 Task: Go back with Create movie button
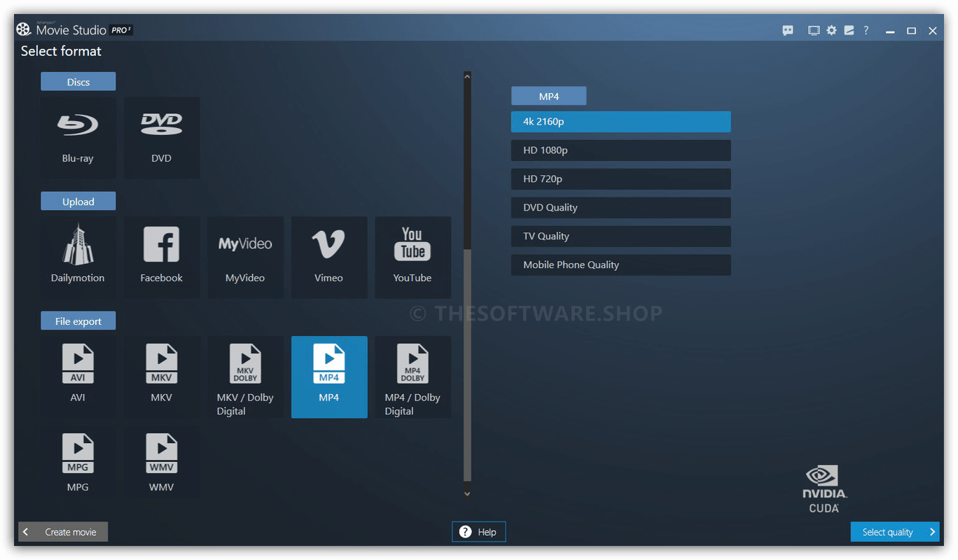coord(62,531)
